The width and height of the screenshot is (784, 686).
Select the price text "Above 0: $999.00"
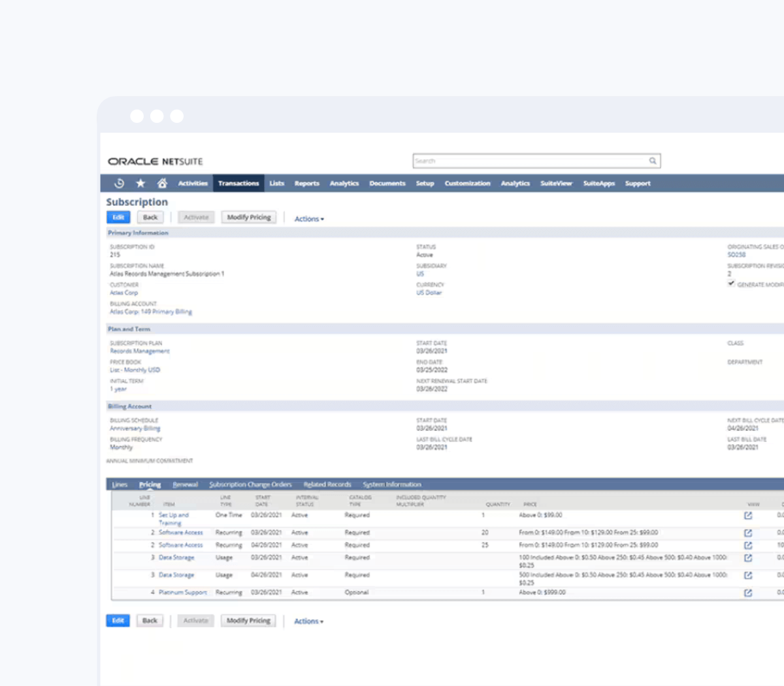click(542, 593)
